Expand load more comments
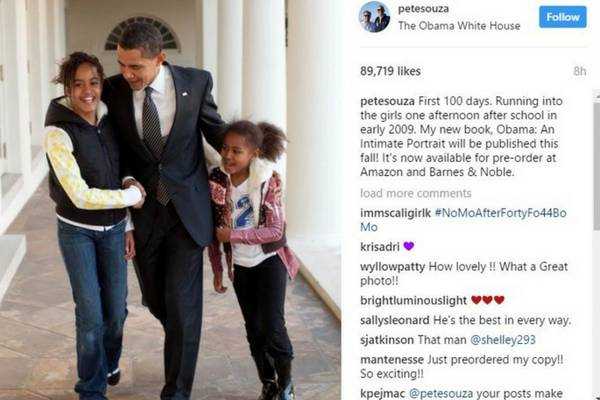Viewport: 600px width, 400px height. (416, 193)
